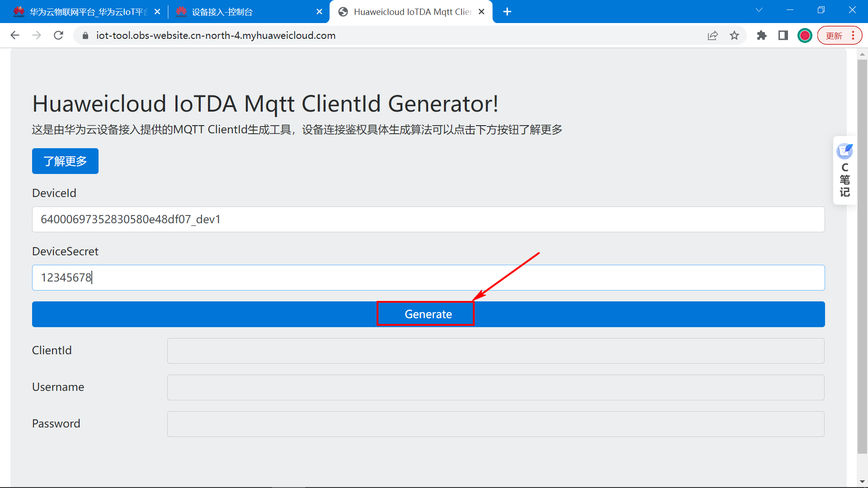Viewport: 868px width, 488px height.
Task: Focus the DeviceSecret input field
Action: click(x=428, y=277)
